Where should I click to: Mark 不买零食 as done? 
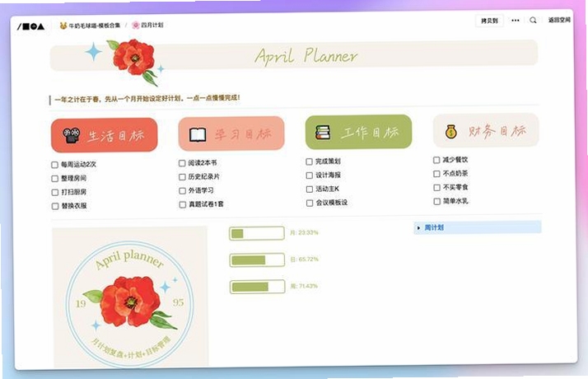point(436,188)
